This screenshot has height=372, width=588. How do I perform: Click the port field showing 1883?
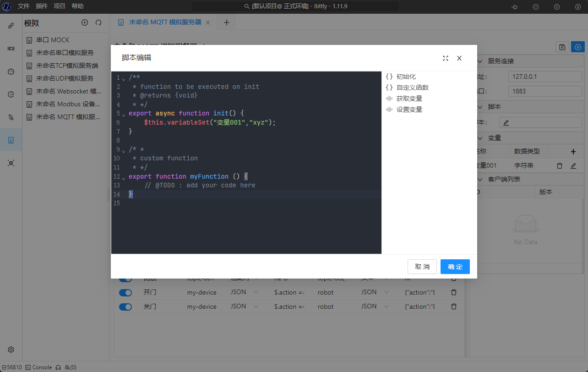[544, 91]
